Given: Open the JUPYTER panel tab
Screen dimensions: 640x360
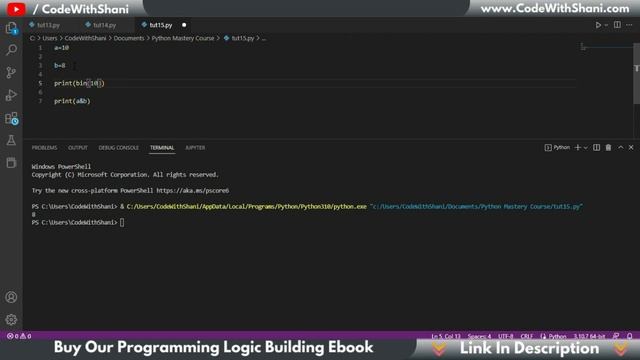Looking at the screenshot, I should click(x=196, y=148).
